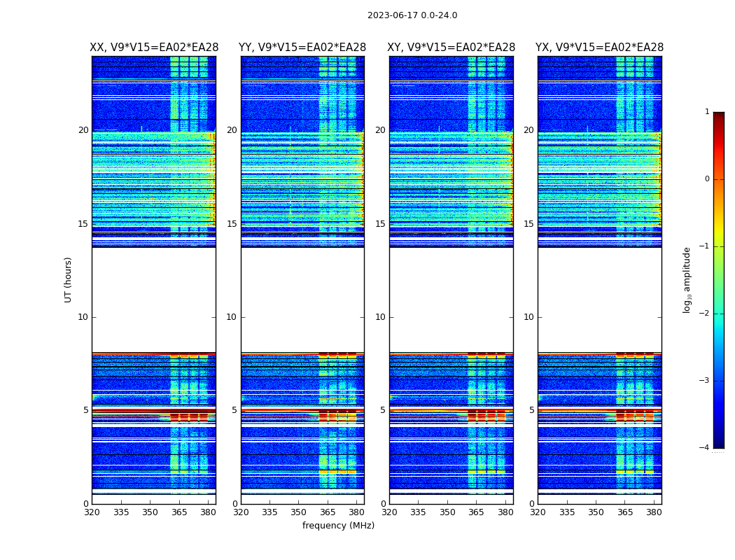This screenshot has width=735, height=560.
Task: Click the XX, V9*V15=EA02*EA28 panel title
Action: click(x=154, y=48)
